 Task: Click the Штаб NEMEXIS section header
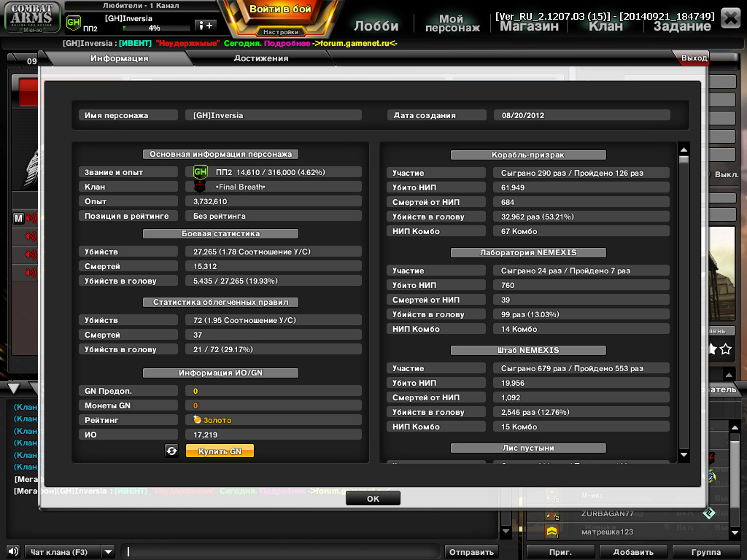(528, 350)
